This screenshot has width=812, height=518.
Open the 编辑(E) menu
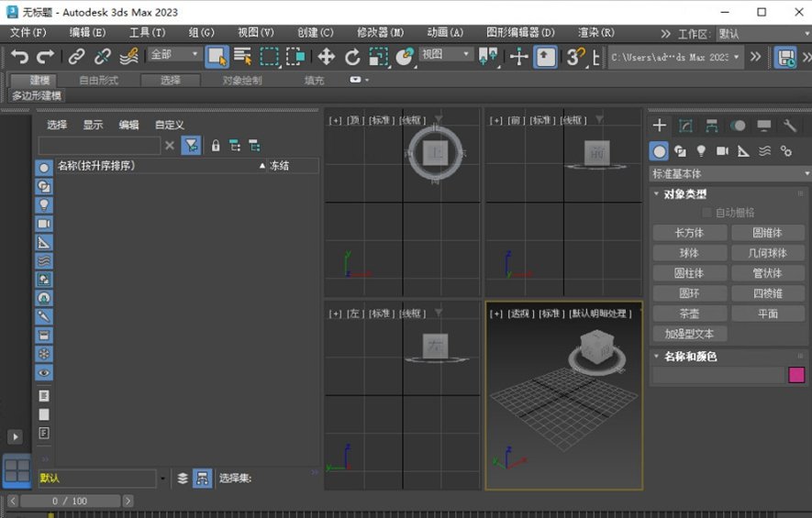click(x=87, y=33)
